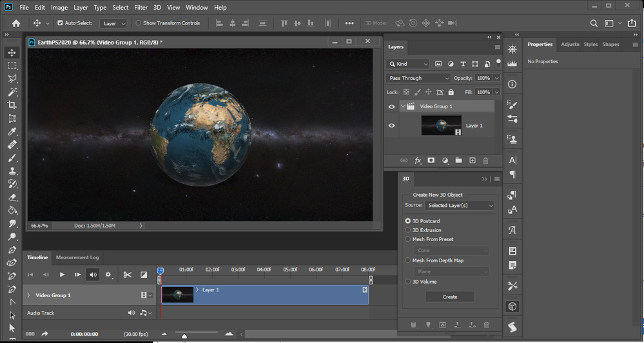Select the Move tool in the toolbar

tap(12, 52)
